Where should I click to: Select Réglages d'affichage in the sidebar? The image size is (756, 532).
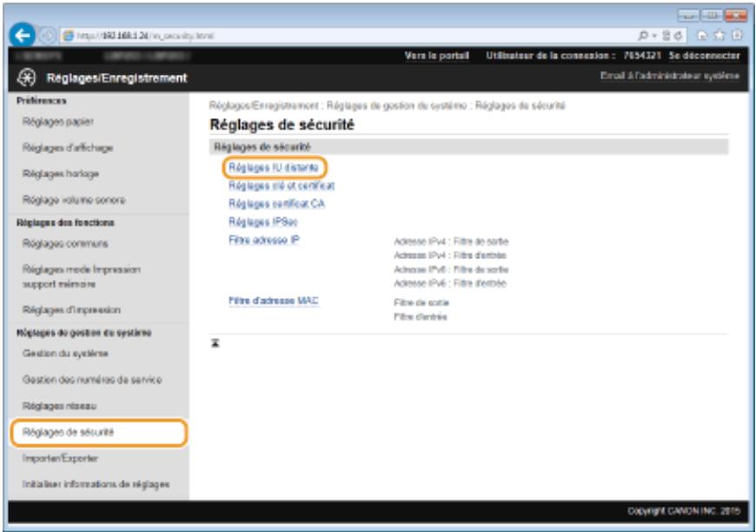tap(68, 148)
